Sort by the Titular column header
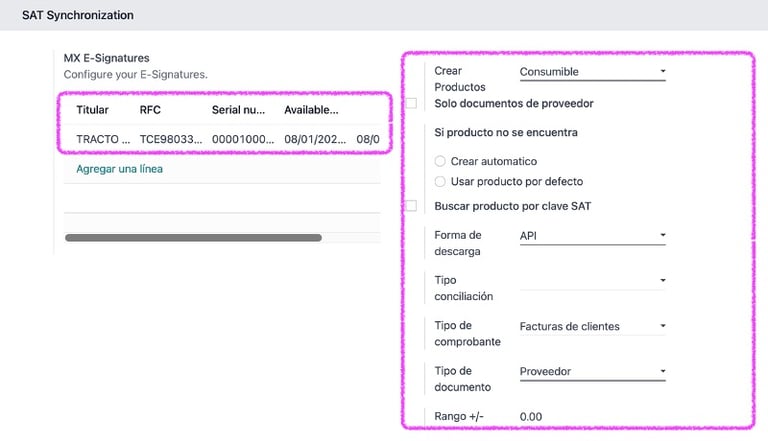Image resolution: width=768 pixels, height=441 pixels. pos(92,110)
